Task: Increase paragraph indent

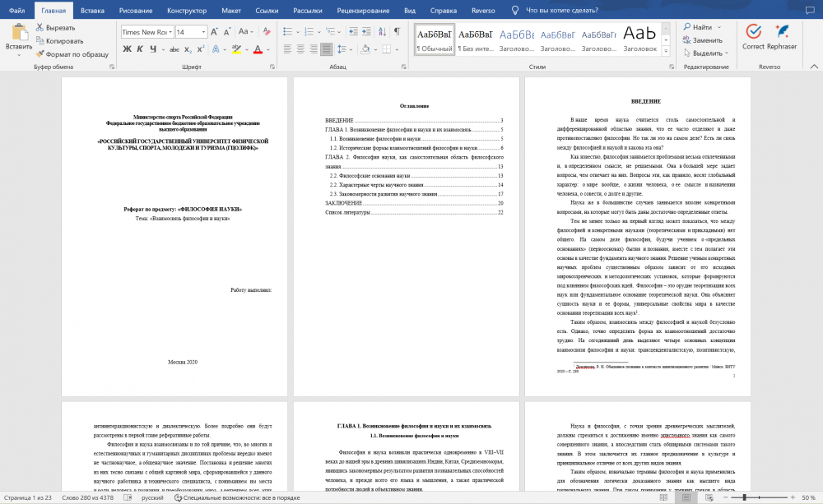Action: point(366,32)
